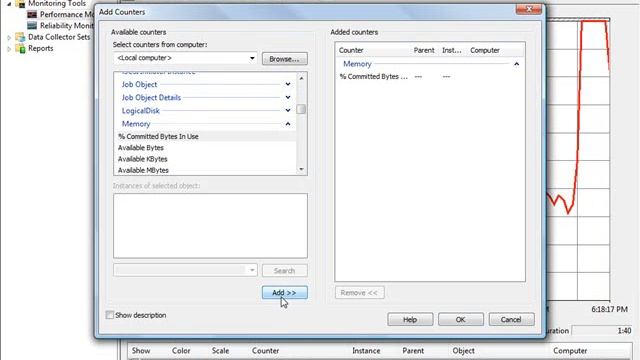640x360 pixels.
Task: Expand the LogicalDisk counter group
Action: [288, 110]
